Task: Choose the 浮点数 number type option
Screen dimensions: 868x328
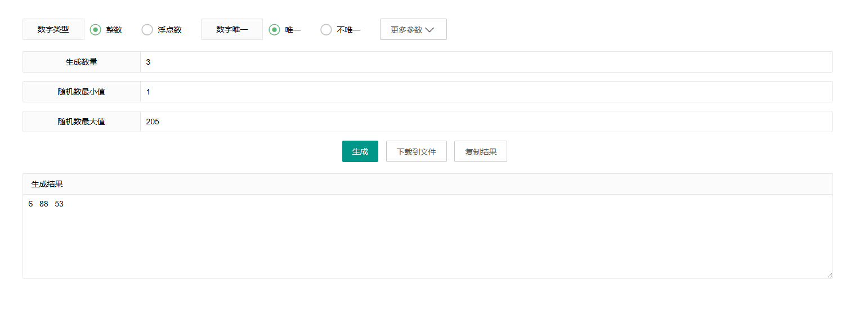Action: click(147, 30)
